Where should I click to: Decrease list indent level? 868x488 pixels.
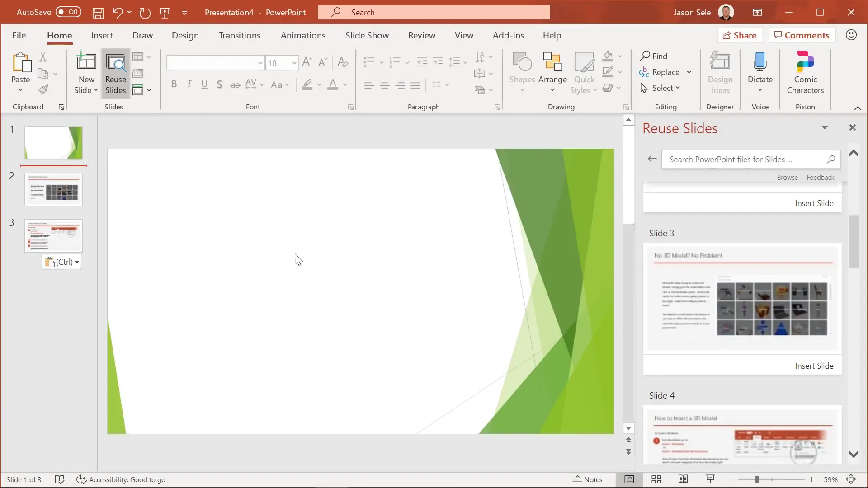[x=422, y=62]
